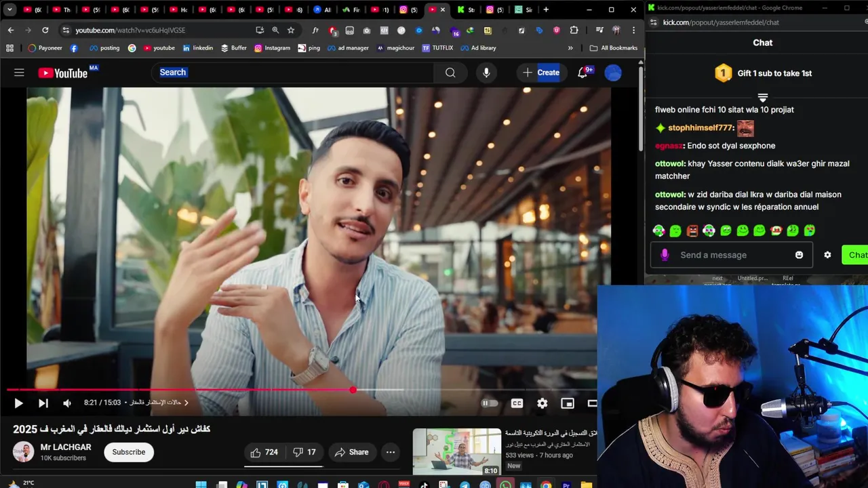Image resolution: width=868 pixels, height=488 pixels.
Task: Open the tab search dropdown arrow
Action: [x=9, y=9]
